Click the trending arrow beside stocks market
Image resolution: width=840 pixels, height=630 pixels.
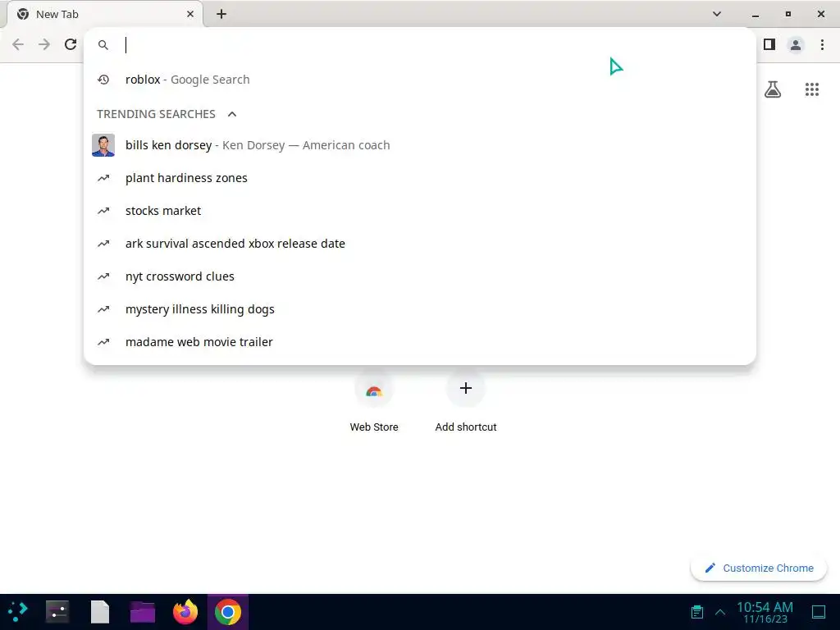(103, 211)
